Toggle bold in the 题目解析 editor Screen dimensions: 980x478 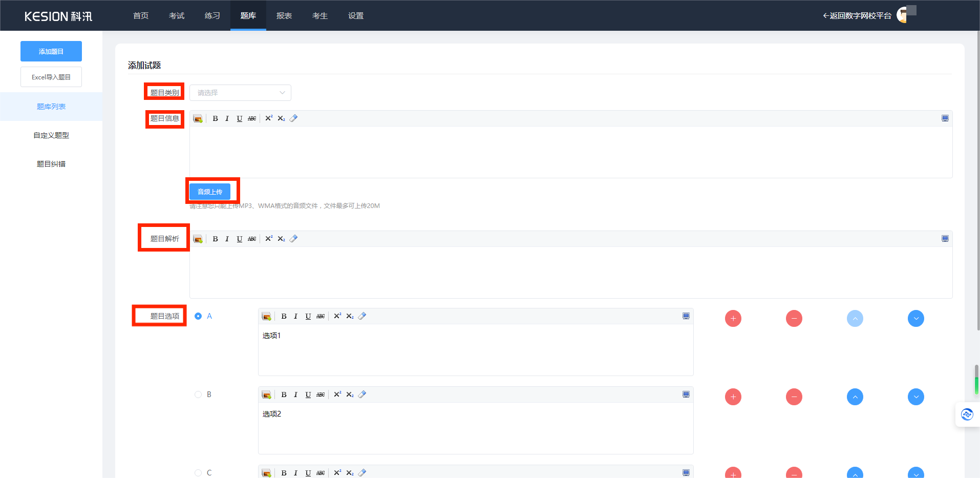tap(215, 239)
